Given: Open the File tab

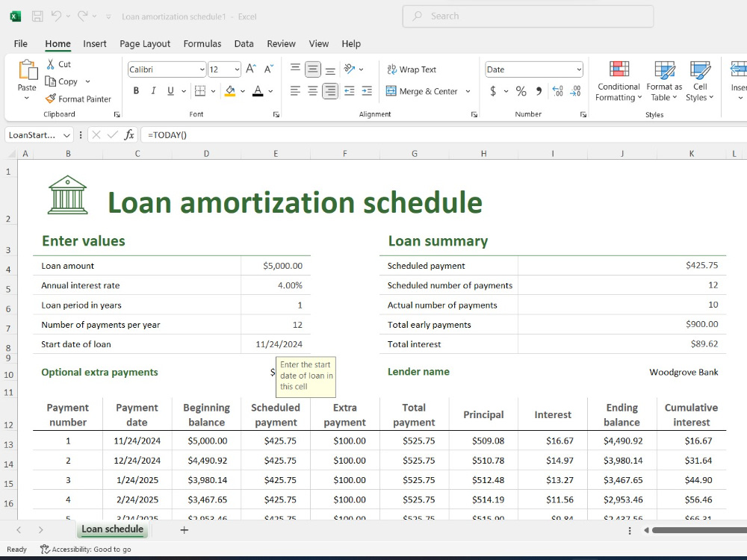Looking at the screenshot, I should pyautogui.click(x=20, y=44).
